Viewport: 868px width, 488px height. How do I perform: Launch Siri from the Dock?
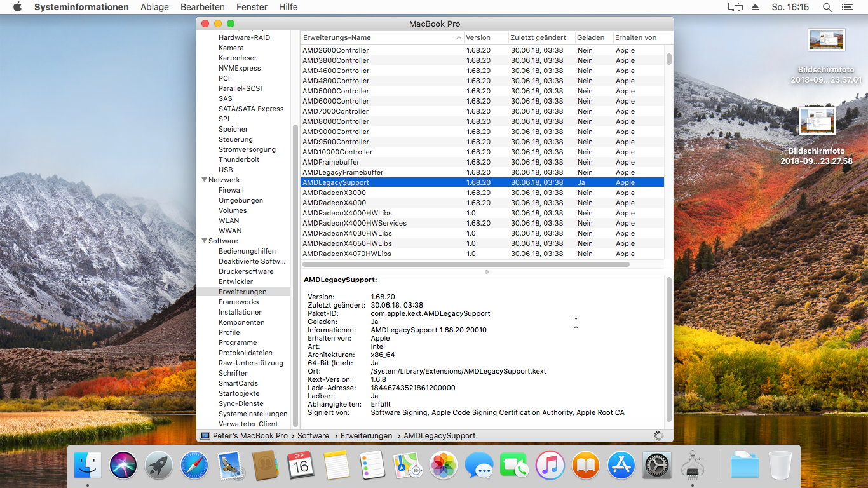123,466
